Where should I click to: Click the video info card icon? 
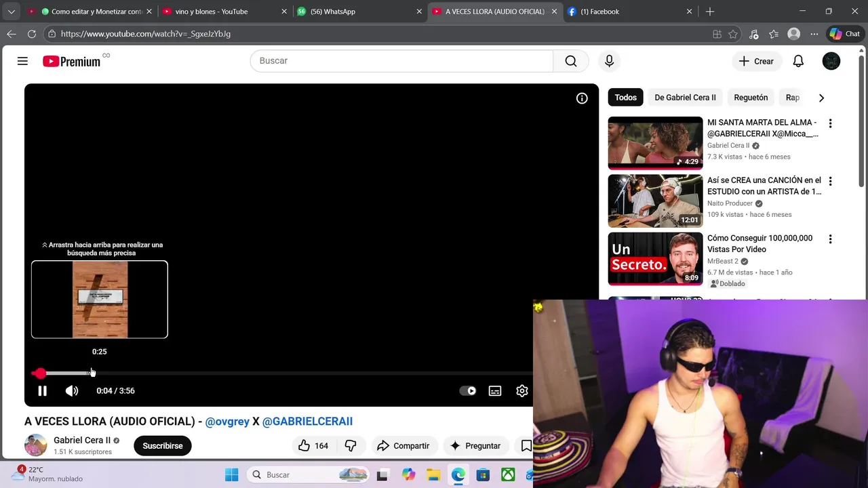pos(582,98)
